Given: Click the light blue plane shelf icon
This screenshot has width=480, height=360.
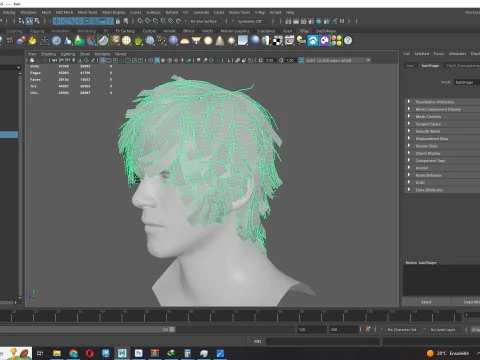Looking at the screenshot, I should coord(243,41).
